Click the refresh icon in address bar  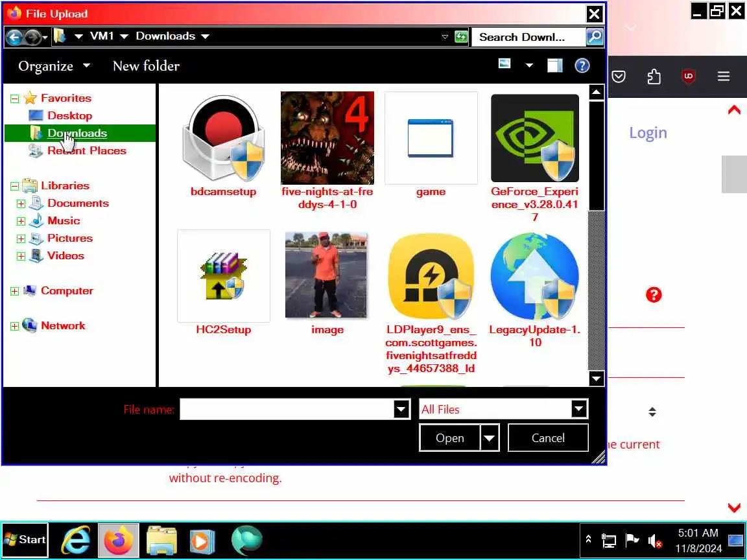[460, 37]
